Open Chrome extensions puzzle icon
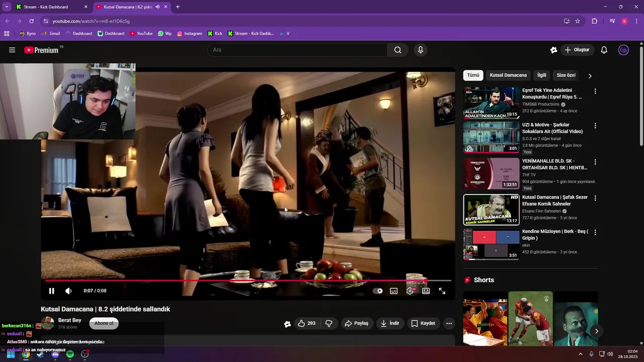 tap(595, 21)
